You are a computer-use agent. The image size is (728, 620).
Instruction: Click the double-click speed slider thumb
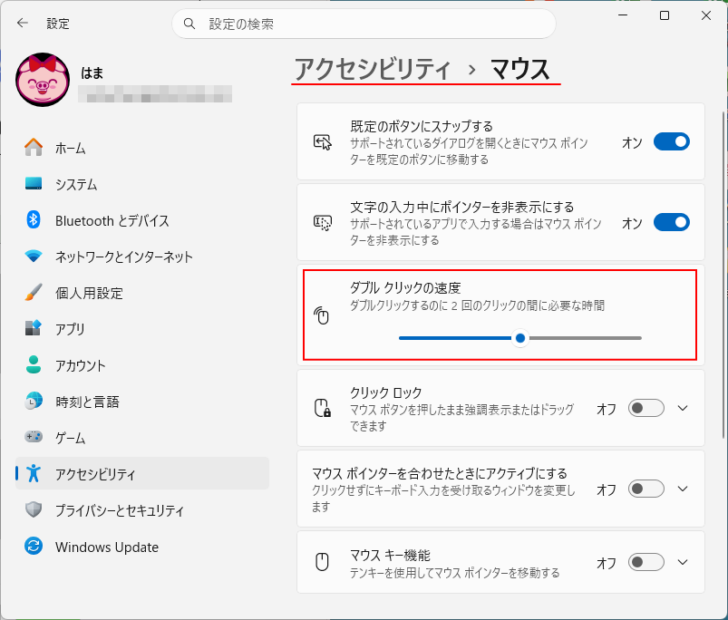point(520,338)
